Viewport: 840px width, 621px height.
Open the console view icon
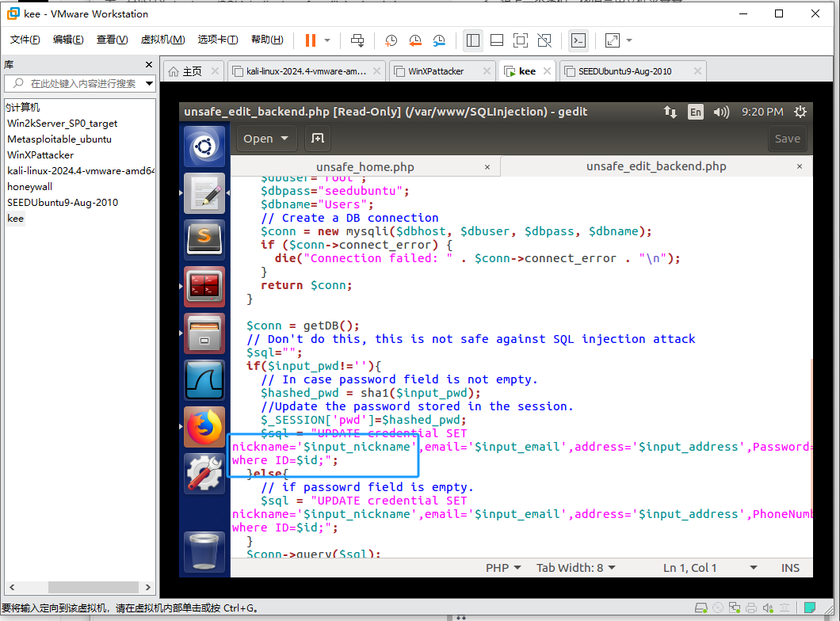click(x=578, y=40)
